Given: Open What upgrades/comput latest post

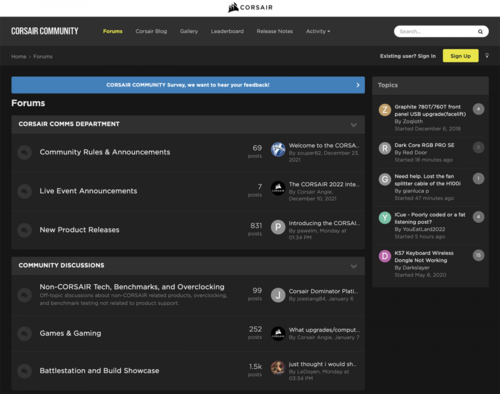Looking at the screenshot, I should 324,330.
